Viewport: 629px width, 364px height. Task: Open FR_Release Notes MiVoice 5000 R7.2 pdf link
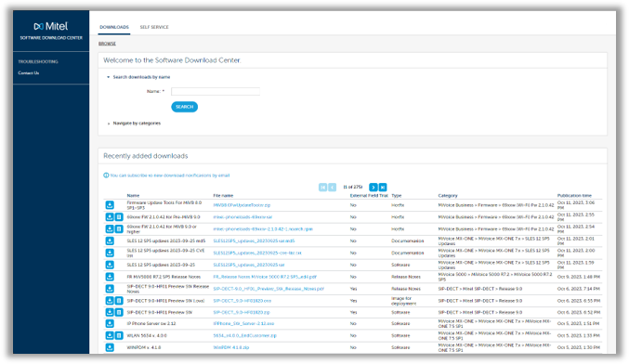(x=265, y=277)
